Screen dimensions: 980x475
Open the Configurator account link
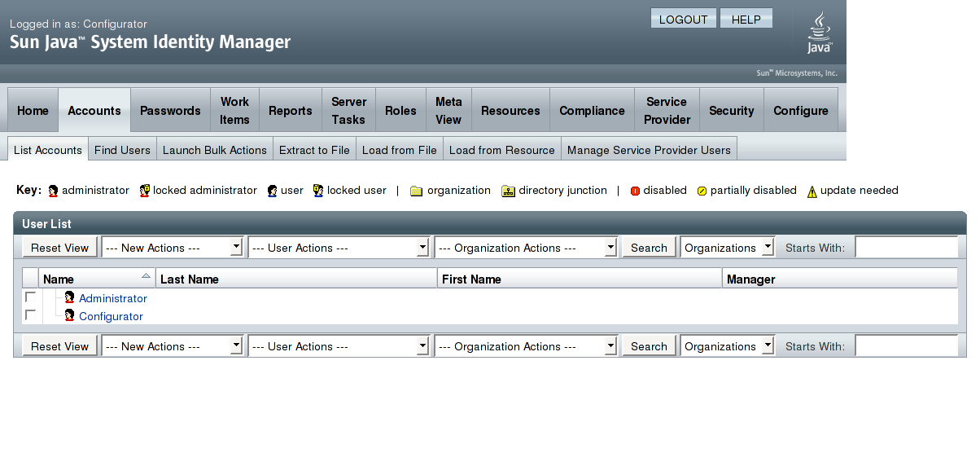click(111, 316)
